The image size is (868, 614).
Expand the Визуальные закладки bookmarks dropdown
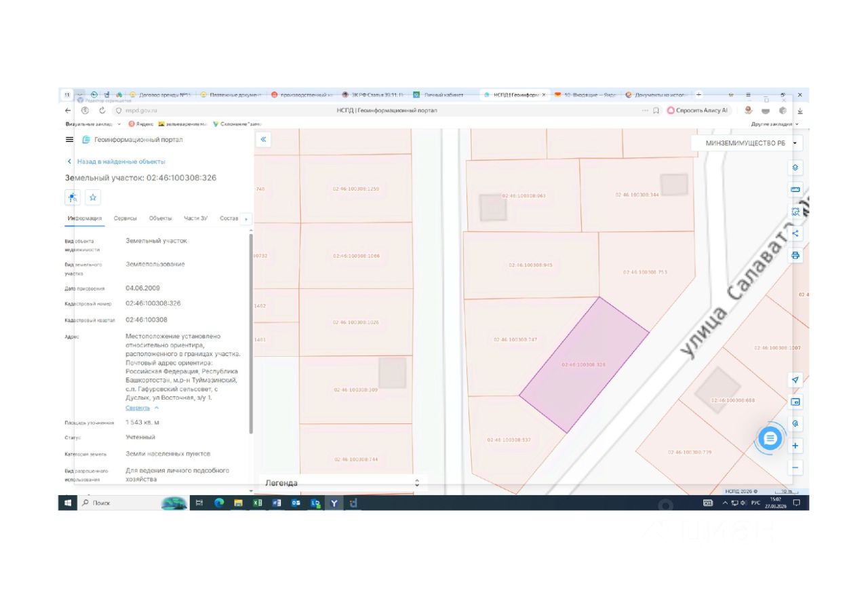point(94,124)
